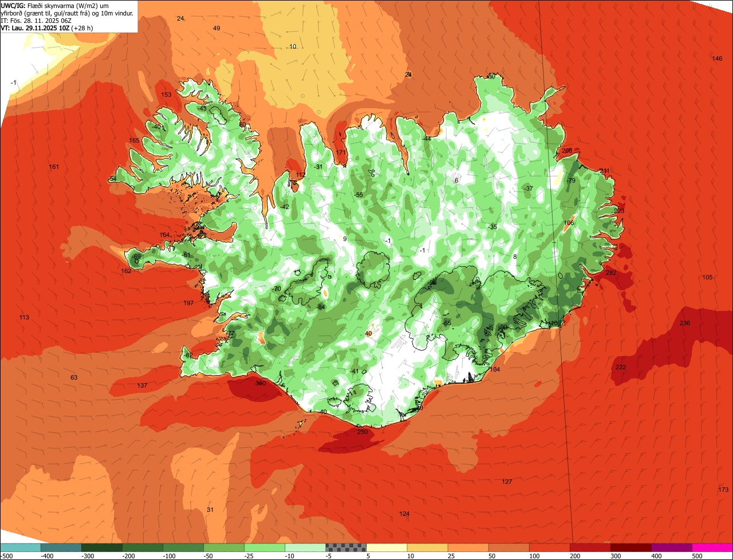Pick the red legend swatch between 200 and 300
The image size is (733, 560).
pos(590,547)
